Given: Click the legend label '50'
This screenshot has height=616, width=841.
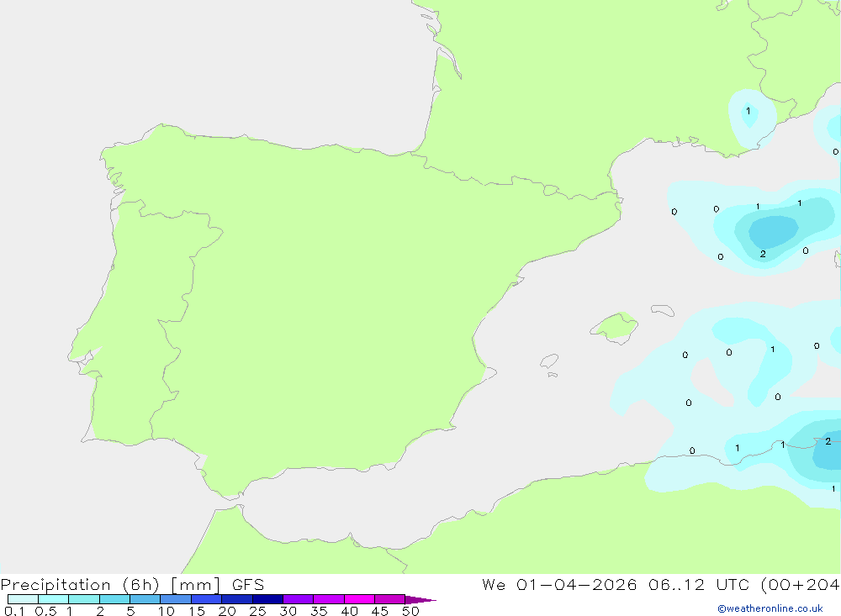Looking at the screenshot, I should 411,611.
